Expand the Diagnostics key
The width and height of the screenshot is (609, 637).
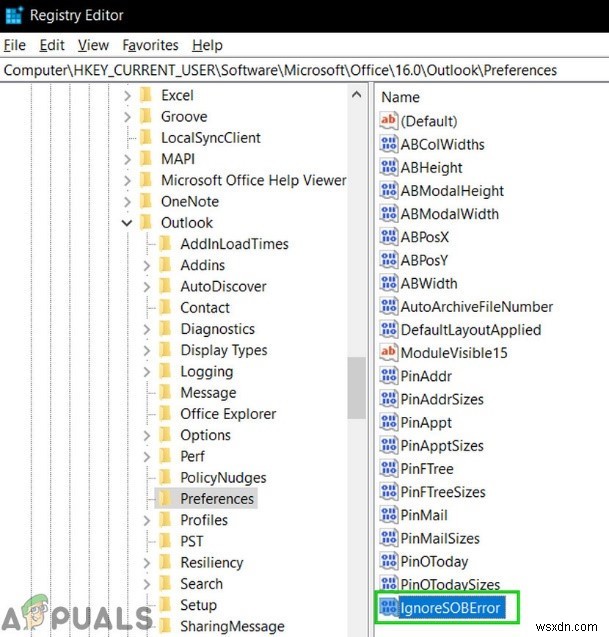(147, 329)
